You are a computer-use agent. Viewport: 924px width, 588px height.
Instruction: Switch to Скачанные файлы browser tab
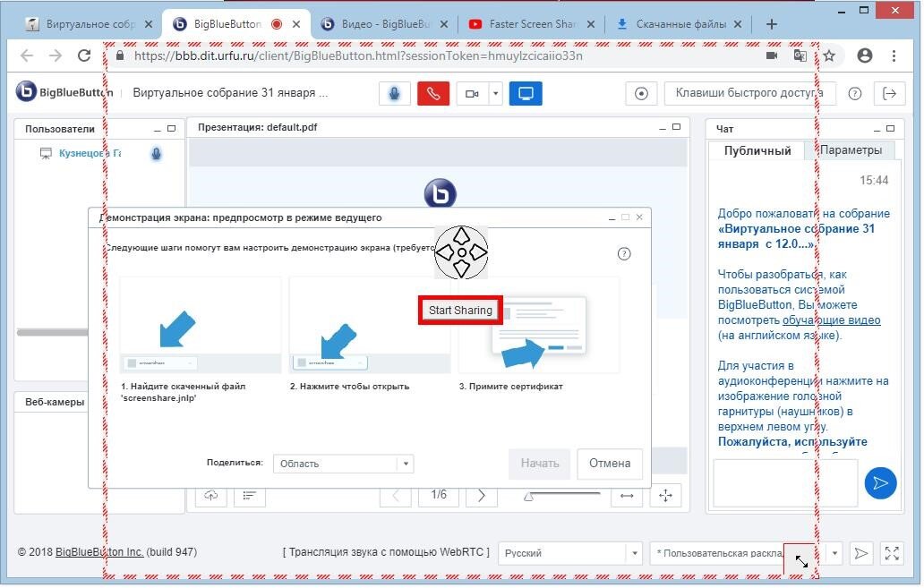click(x=680, y=24)
